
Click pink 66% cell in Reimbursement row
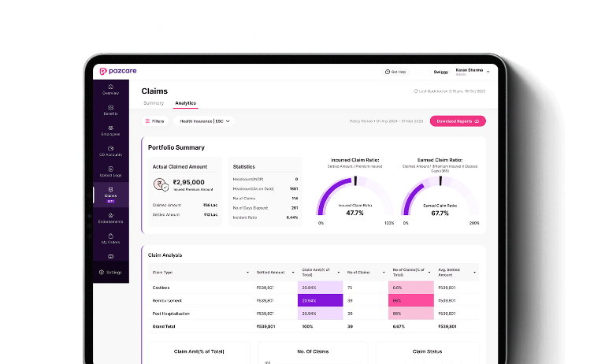(x=411, y=300)
